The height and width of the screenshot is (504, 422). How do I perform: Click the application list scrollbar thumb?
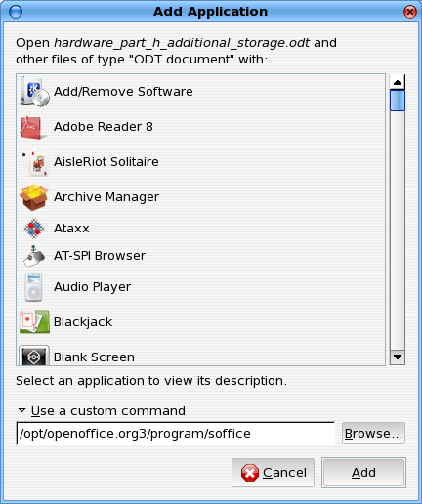[x=398, y=101]
